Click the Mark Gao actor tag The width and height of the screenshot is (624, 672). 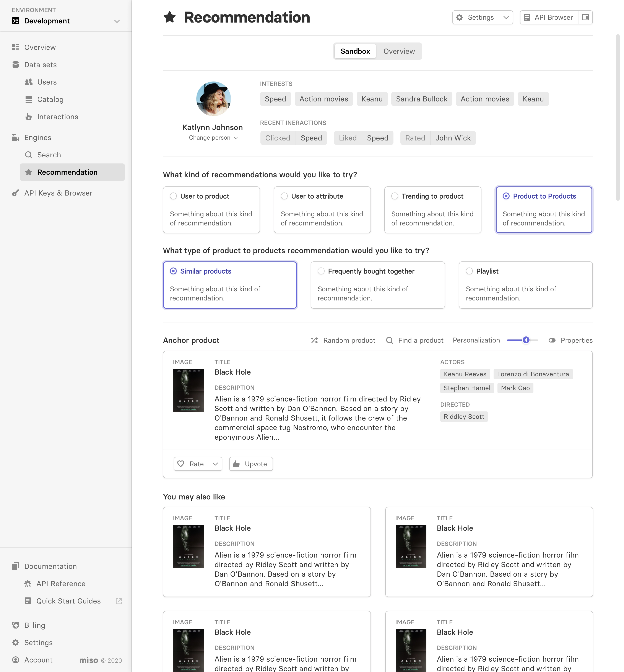point(515,388)
